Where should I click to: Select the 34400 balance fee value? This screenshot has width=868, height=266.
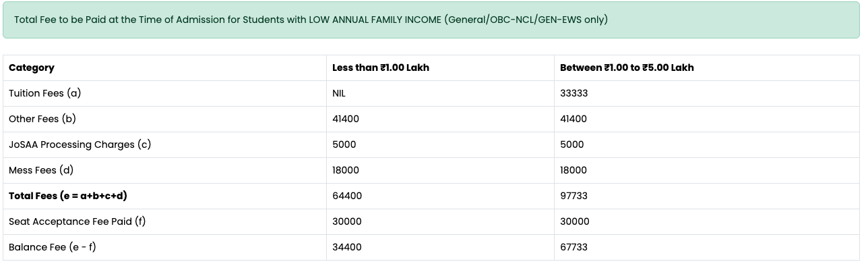[x=347, y=247]
